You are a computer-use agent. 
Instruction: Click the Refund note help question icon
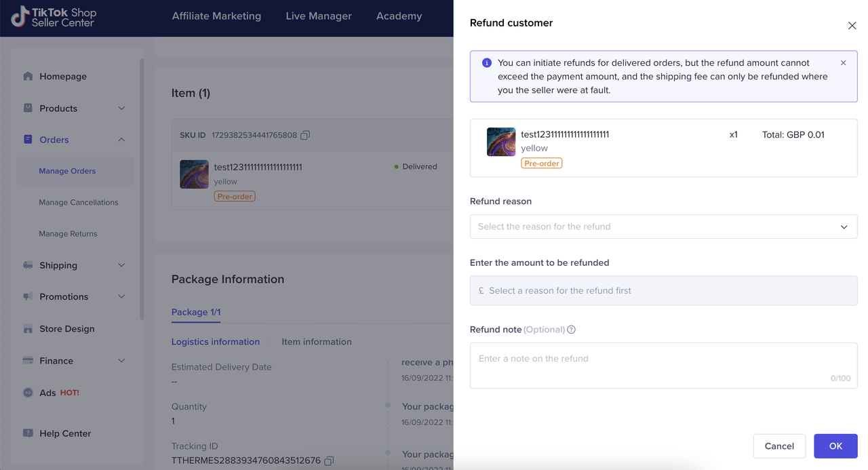[x=571, y=330]
